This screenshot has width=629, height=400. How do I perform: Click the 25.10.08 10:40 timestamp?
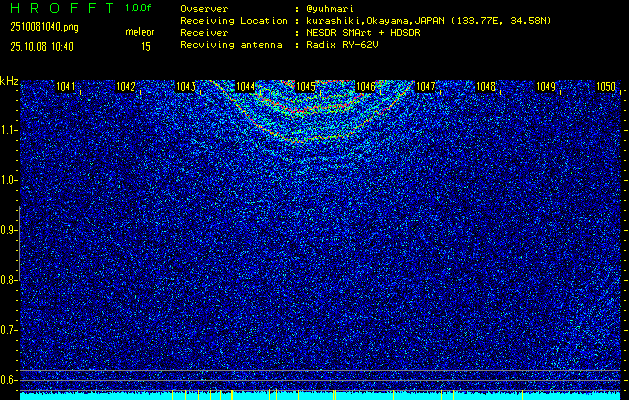[x=40, y=46]
